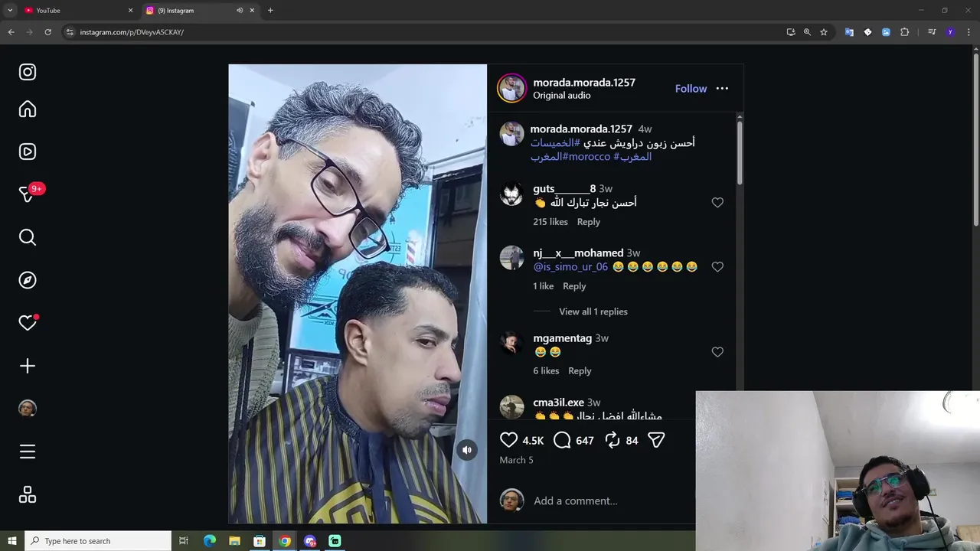Open Search from the sidebar magnifier
The width and height of the screenshot is (980, 551).
click(28, 237)
